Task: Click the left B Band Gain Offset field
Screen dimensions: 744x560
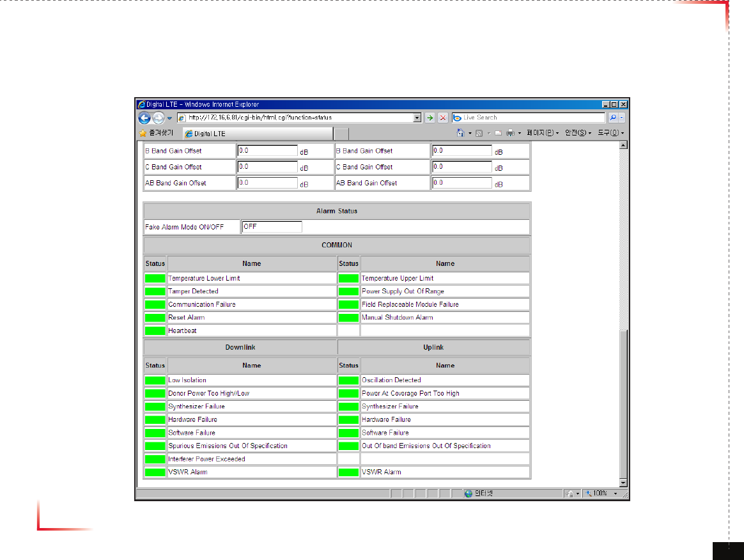Action: pos(267,151)
